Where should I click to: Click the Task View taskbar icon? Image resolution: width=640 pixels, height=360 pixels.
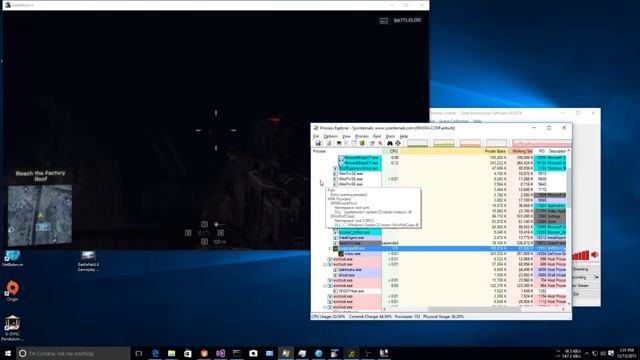tap(139, 353)
